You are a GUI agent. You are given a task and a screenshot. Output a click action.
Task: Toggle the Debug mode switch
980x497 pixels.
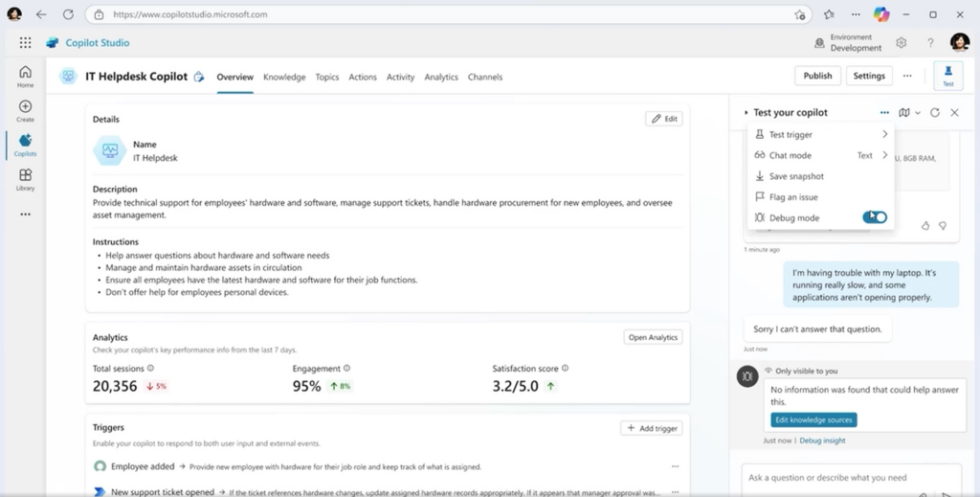(x=875, y=217)
